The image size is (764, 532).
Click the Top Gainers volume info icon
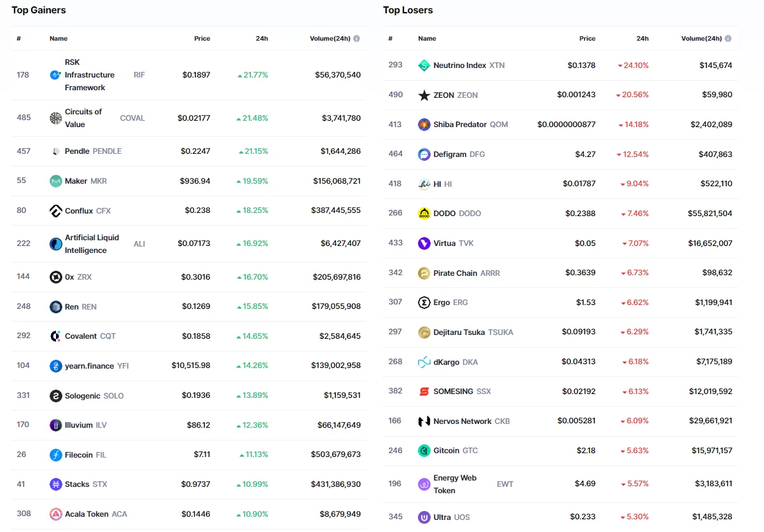pyautogui.click(x=357, y=39)
